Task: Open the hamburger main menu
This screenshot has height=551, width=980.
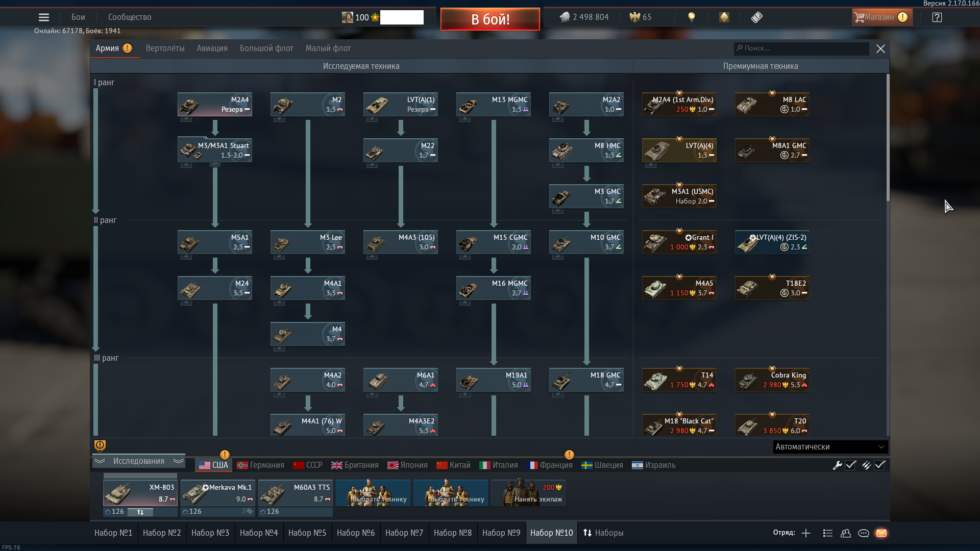Action: point(44,17)
